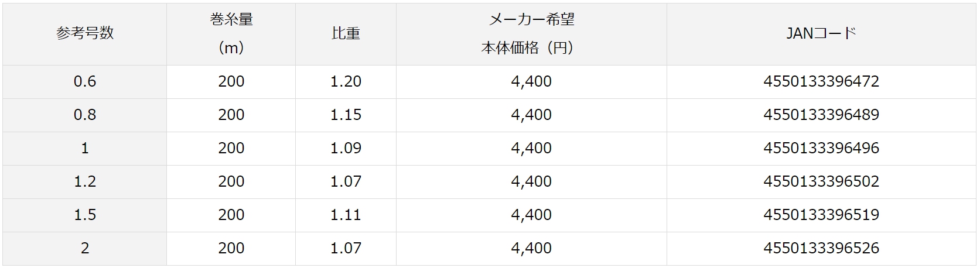
Task: Click the メーカー希望本体価格 column header
Action: 531,33
